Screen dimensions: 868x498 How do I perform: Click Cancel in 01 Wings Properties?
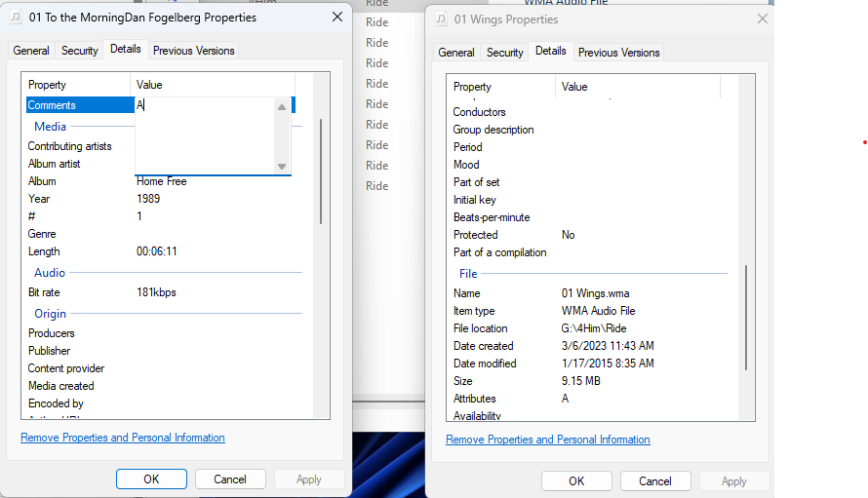655,480
